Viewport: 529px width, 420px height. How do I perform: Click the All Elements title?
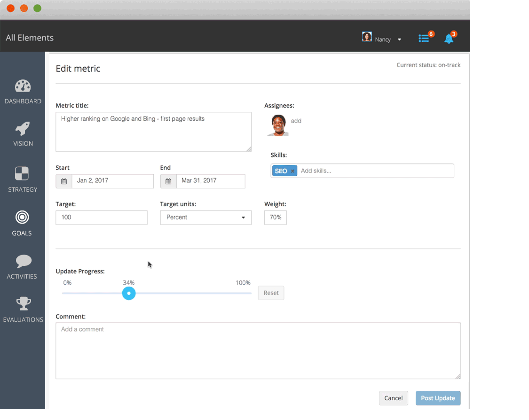tap(30, 38)
